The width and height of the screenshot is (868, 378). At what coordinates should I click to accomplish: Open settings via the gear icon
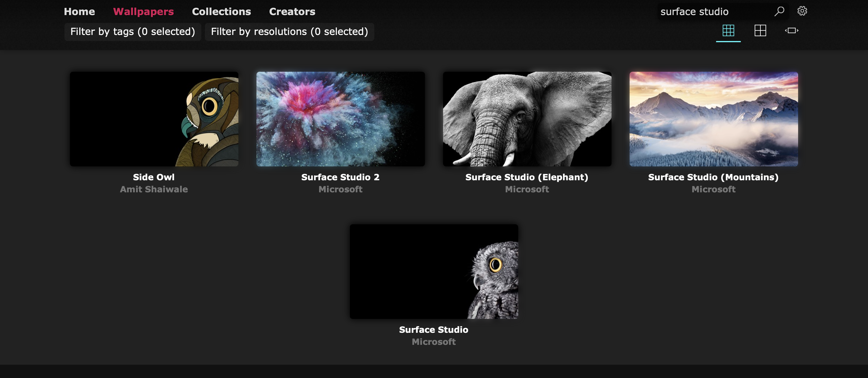[802, 11]
